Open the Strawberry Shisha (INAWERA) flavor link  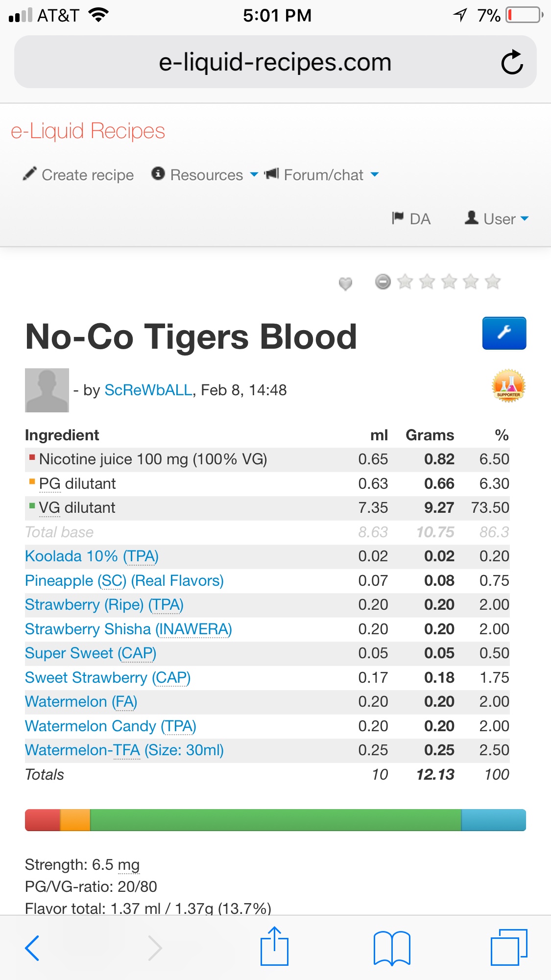coord(128,629)
